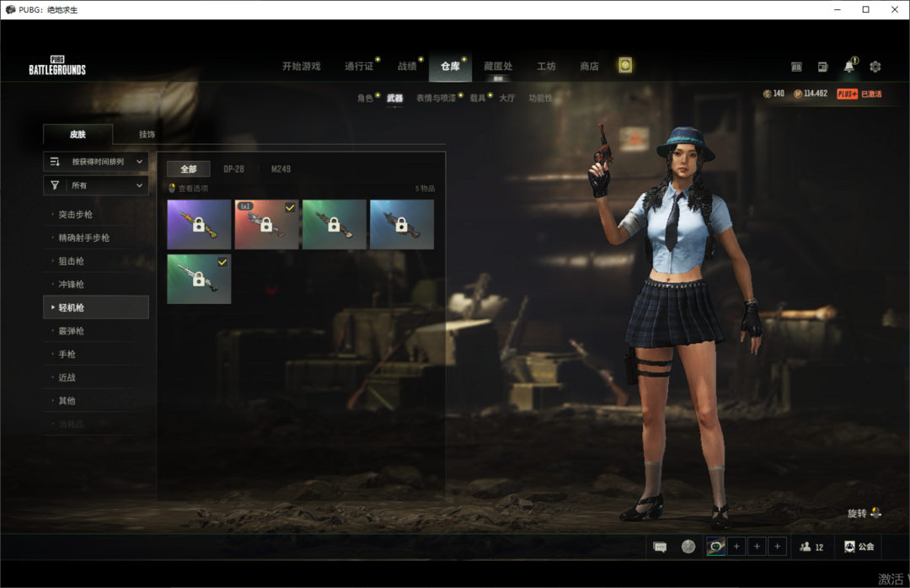This screenshot has height=588, width=910.
Task: Select the 近战 melee category
Action: 96,377
